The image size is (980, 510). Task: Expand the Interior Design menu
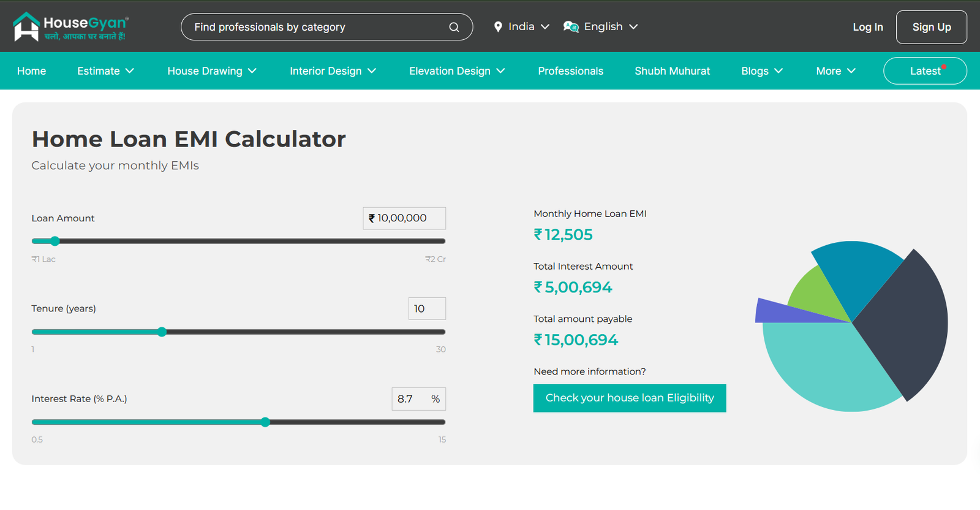coord(333,71)
